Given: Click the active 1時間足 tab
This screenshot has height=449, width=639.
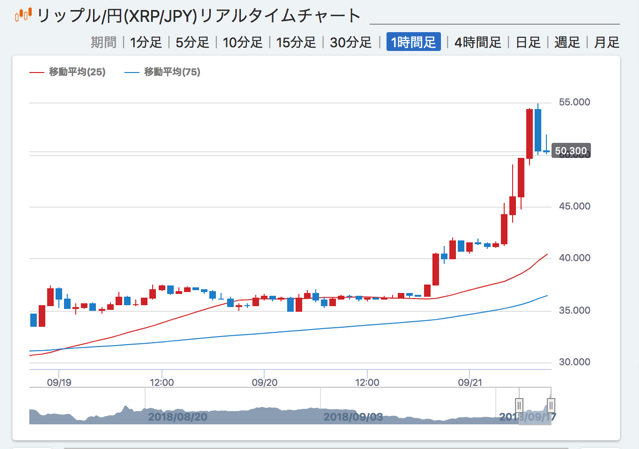Looking at the screenshot, I should [x=413, y=42].
